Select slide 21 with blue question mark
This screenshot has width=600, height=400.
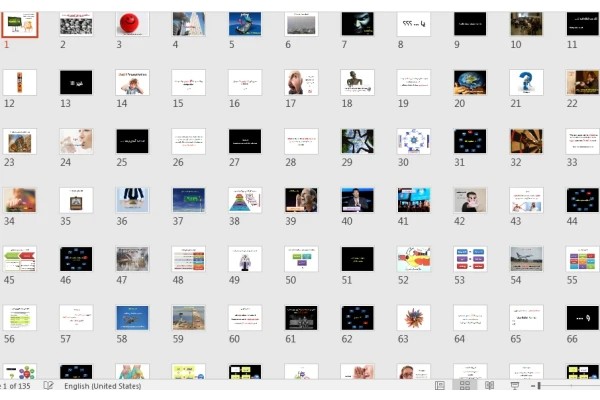pos(526,82)
